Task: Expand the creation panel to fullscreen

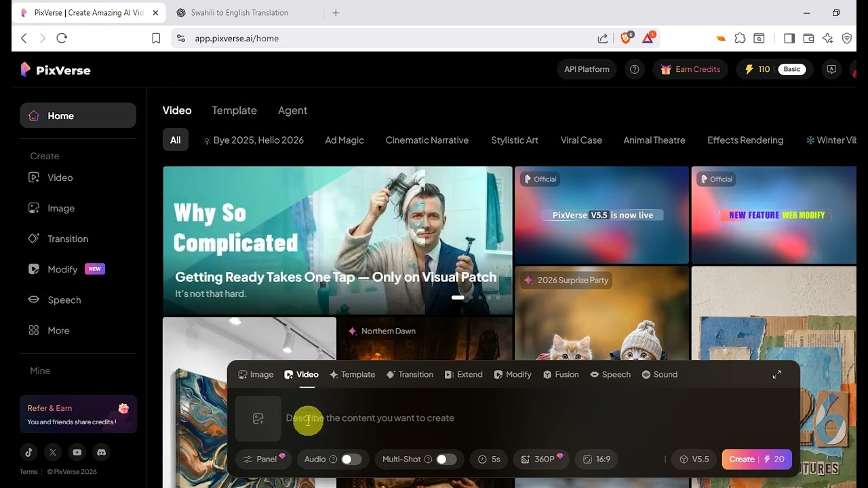Action: click(777, 374)
